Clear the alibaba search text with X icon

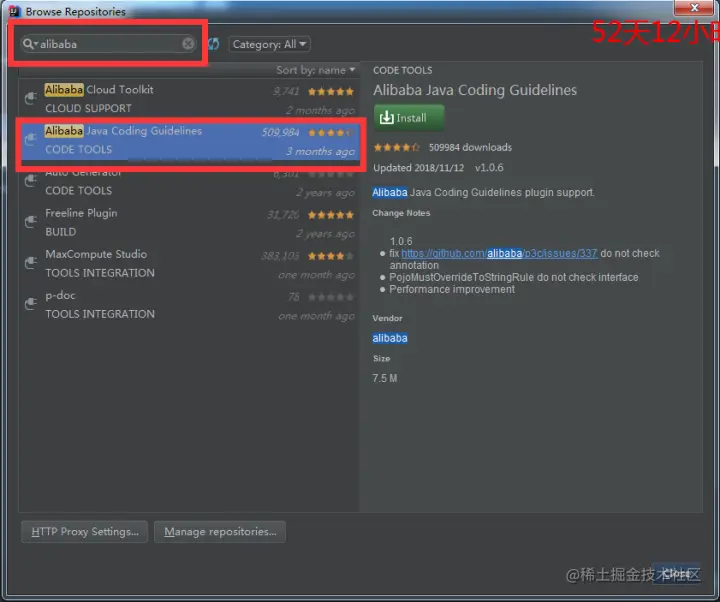(x=188, y=44)
